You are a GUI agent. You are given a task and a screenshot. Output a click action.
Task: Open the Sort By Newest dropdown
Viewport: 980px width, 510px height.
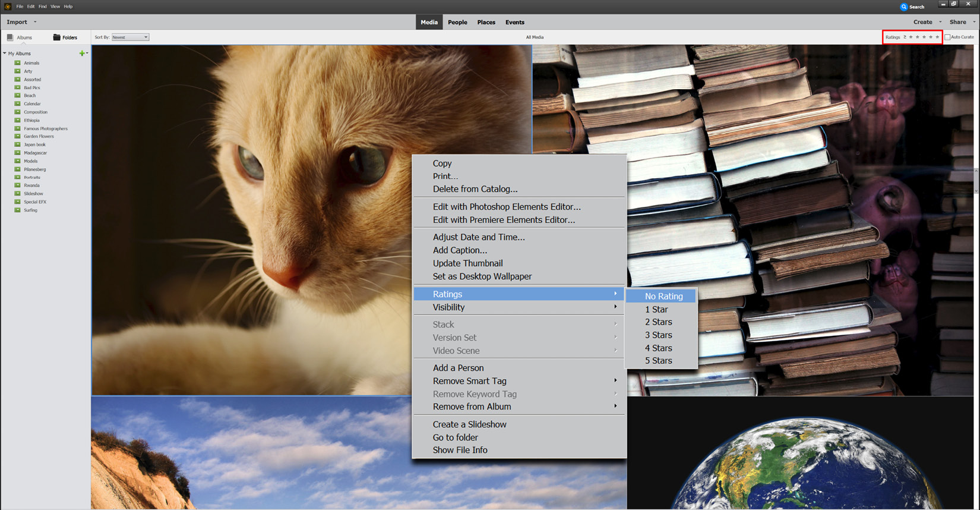pos(130,37)
